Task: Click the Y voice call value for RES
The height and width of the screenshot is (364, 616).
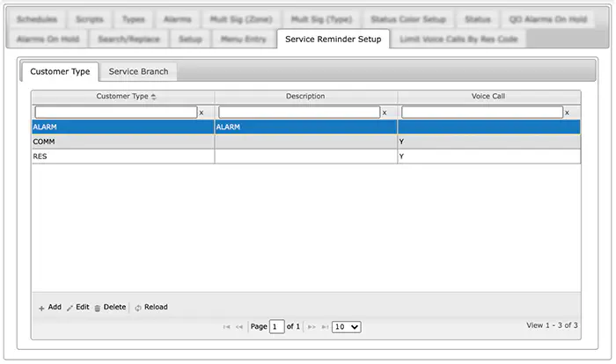Action: 401,157
